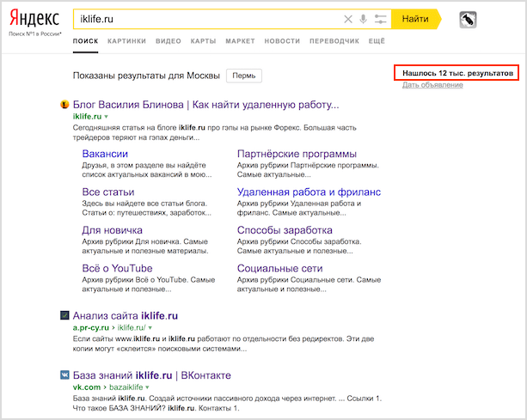Switch to the Картинки tab

coord(126,41)
